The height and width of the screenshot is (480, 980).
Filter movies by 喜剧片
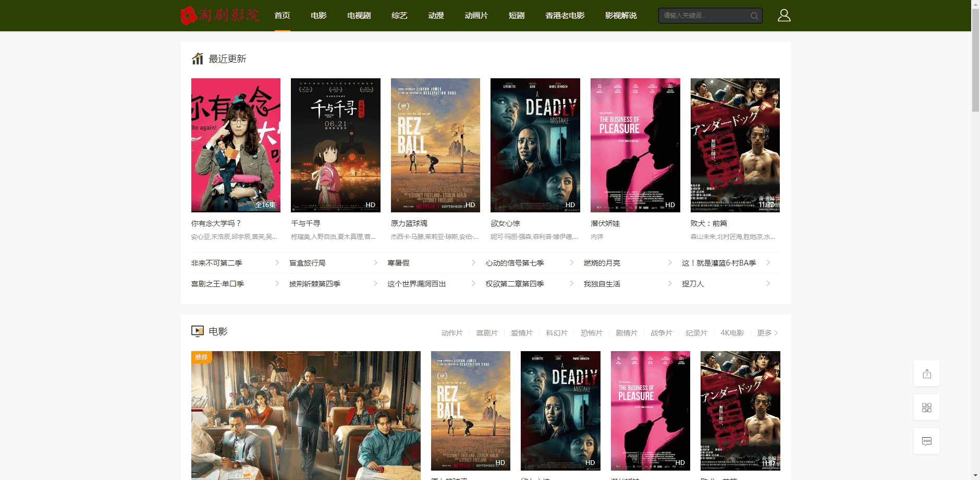coord(487,333)
